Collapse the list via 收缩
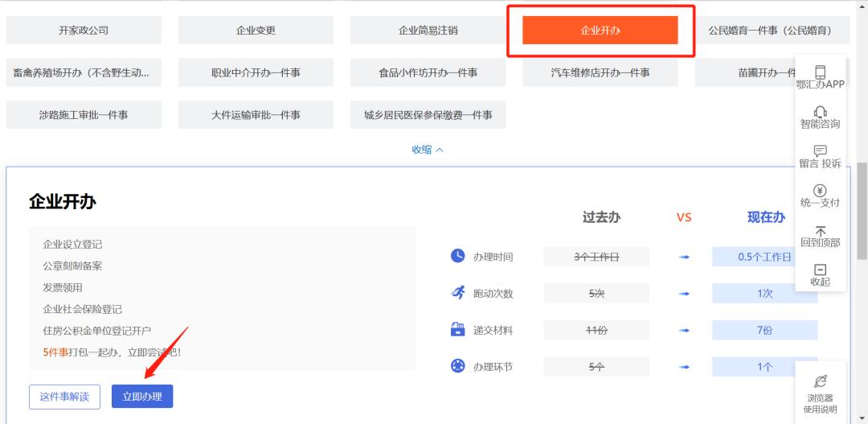 (428, 150)
